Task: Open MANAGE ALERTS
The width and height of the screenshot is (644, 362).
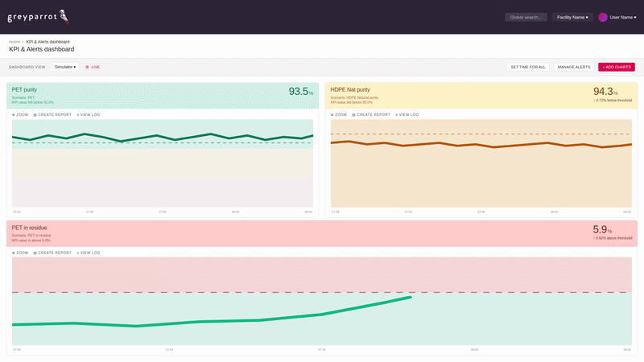Action: click(574, 67)
